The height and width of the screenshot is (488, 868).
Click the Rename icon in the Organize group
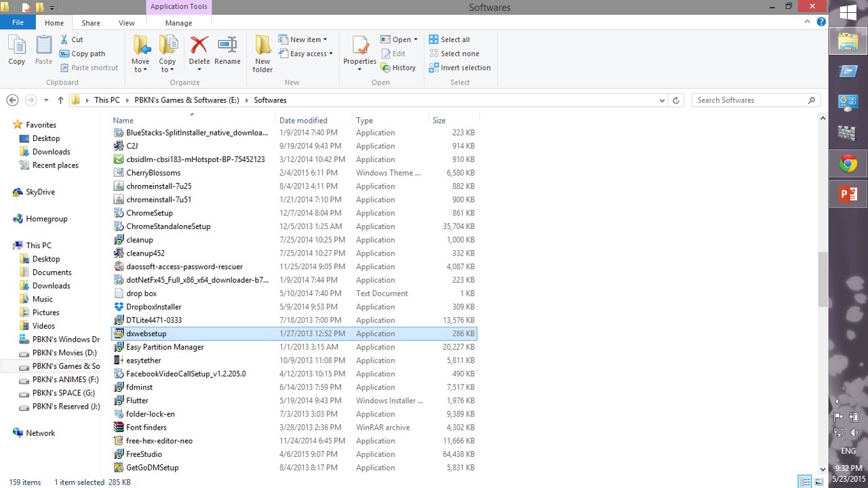(227, 52)
